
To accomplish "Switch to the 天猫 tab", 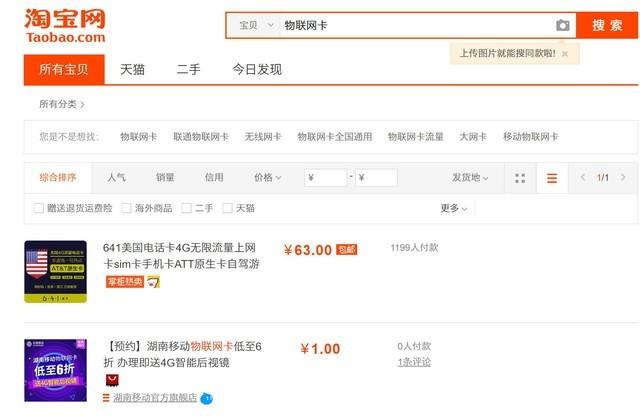I will (x=132, y=69).
